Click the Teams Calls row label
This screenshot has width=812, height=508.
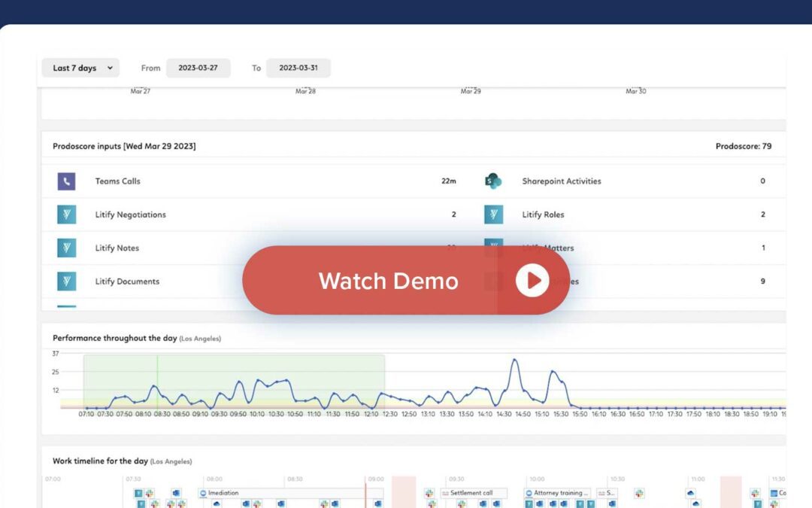(117, 181)
